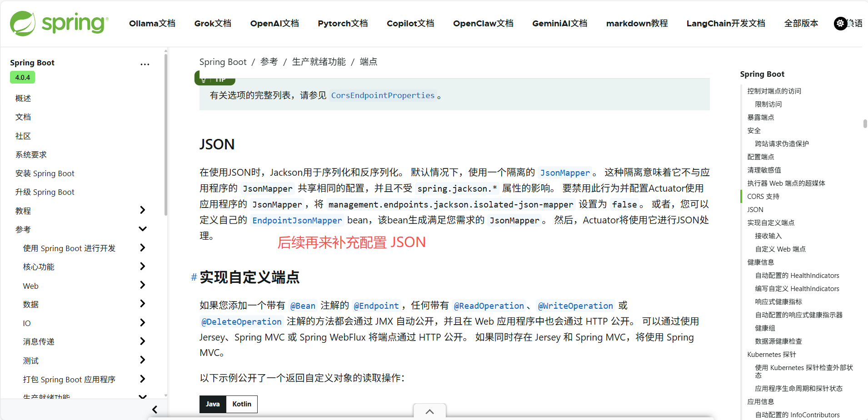The height and width of the screenshot is (420, 868).
Task: Open 系统要求 in the sidebar
Action: [31, 155]
